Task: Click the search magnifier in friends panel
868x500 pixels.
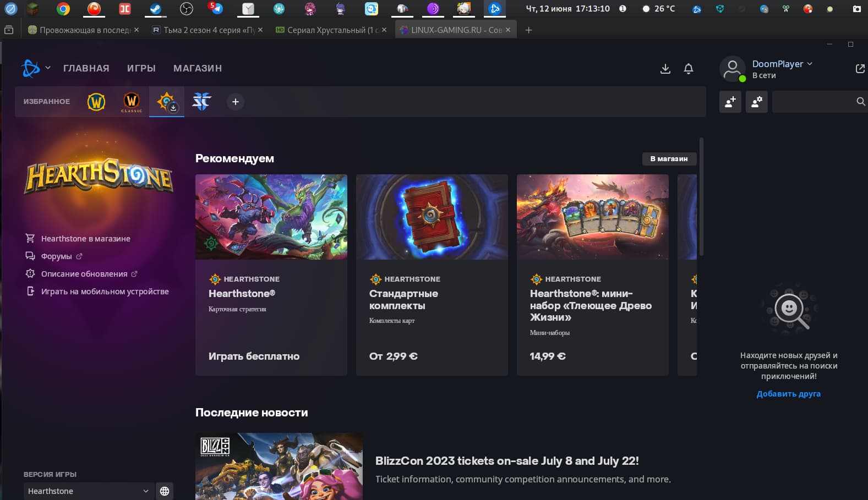Action: pos(861,101)
